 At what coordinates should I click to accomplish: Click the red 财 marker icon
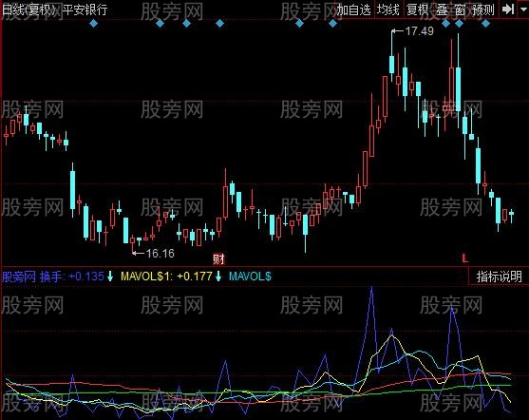pyautogui.click(x=218, y=259)
